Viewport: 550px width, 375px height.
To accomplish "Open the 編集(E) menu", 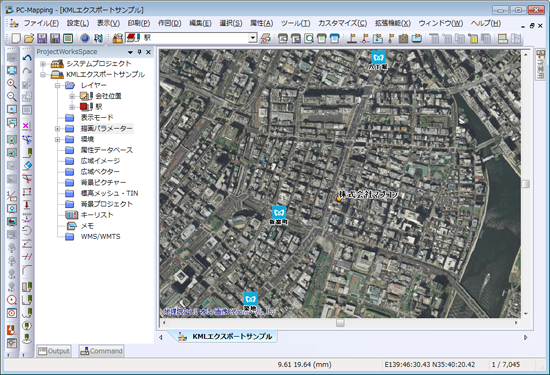I will pyautogui.click(x=200, y=23).
